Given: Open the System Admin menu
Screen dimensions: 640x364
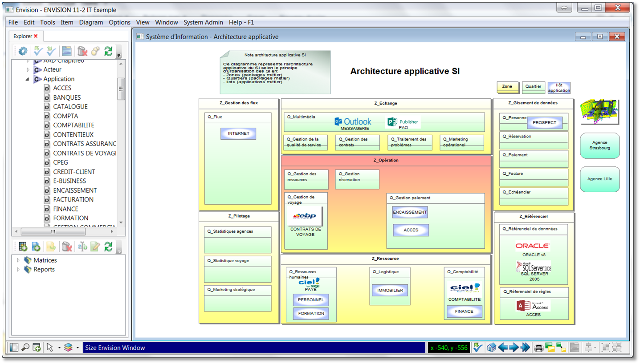Looking at the screenshot, I should (204, 22).
